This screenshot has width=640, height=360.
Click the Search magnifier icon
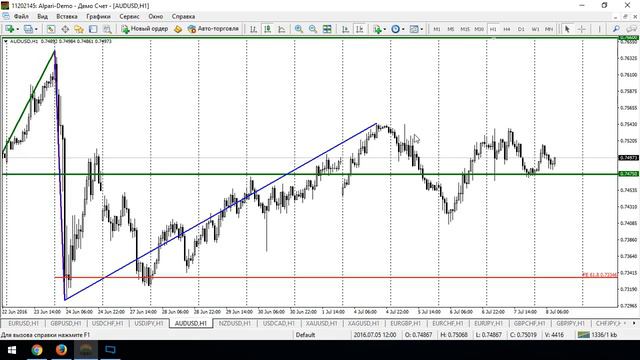tap(616, 29)
